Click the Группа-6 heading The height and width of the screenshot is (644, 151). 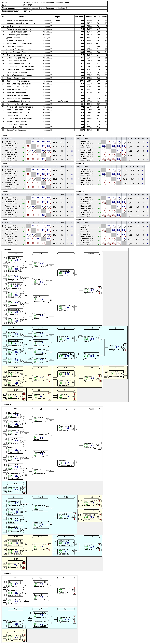click(x=80, y=192)
